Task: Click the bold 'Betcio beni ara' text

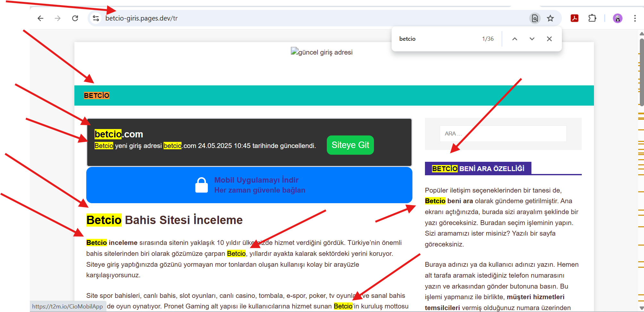Action: point(449,201)
